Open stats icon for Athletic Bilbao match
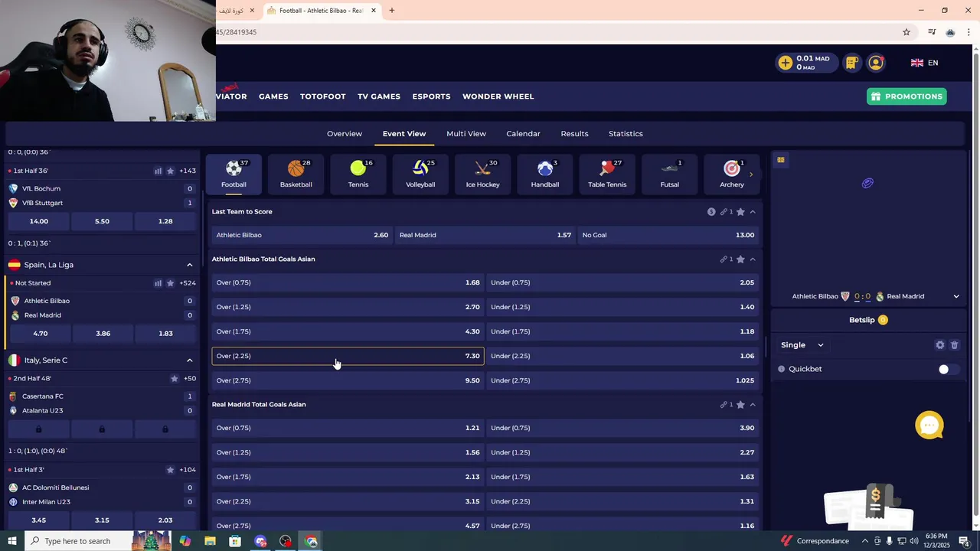This screenshot has height=551, width=980. 158,283
